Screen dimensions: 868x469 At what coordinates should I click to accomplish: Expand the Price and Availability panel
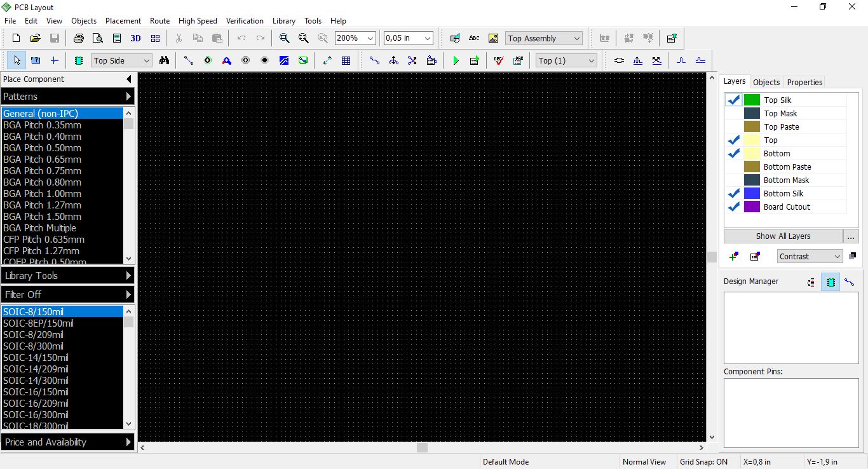click(x=67, y=442)
